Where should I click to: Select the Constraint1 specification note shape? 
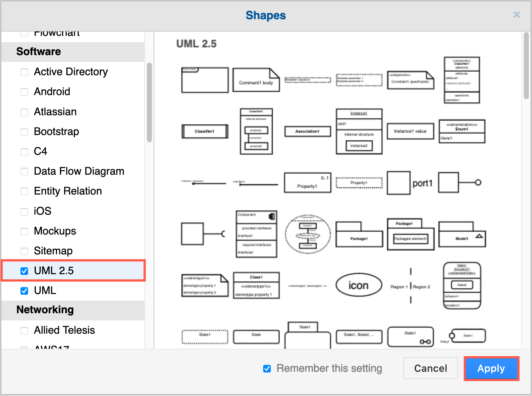[410, 80]
